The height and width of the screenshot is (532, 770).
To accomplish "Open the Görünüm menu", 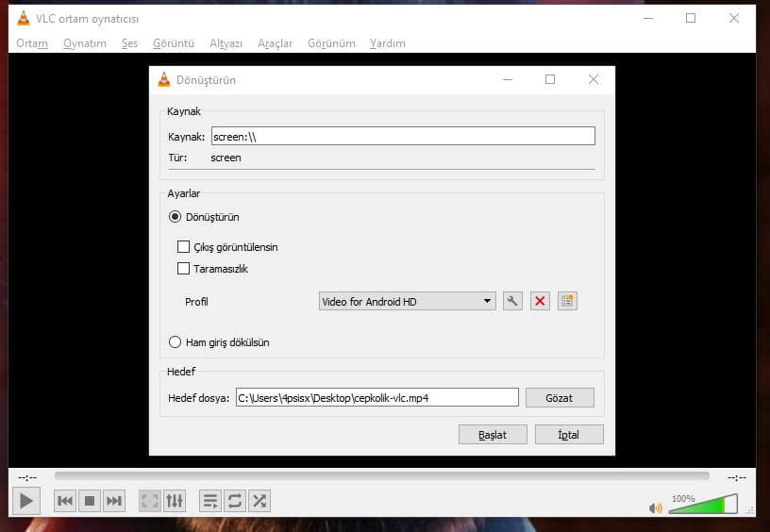I will point(331,43).
